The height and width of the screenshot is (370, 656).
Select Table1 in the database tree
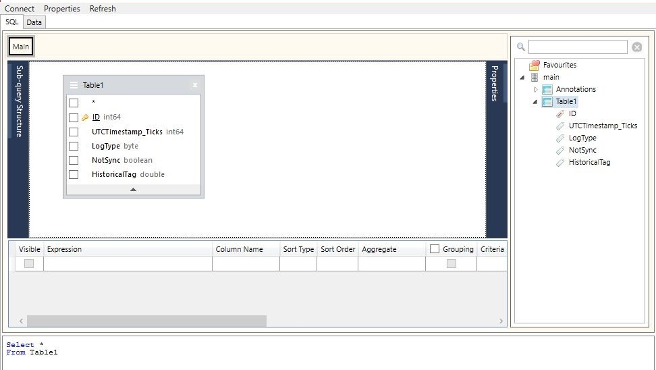click(x=566, y=101)
